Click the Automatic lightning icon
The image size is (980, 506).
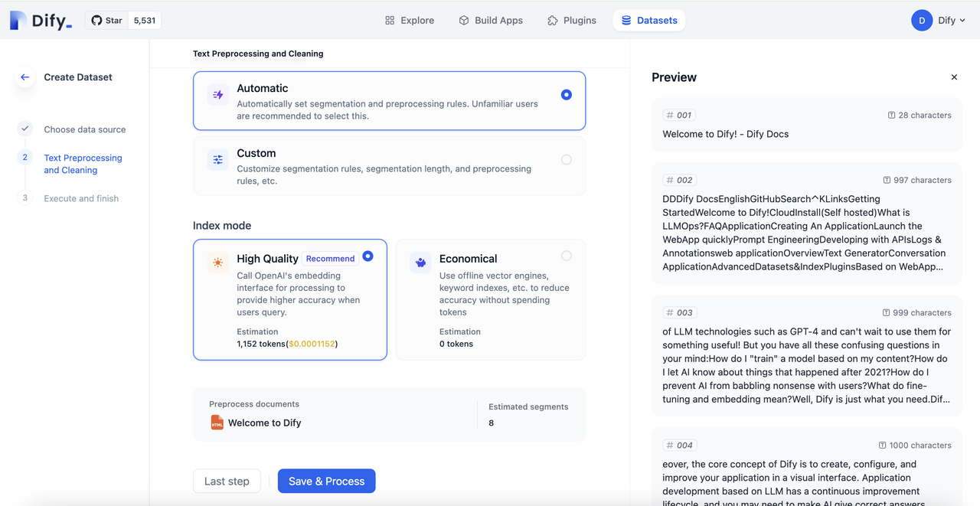[218, 95]
